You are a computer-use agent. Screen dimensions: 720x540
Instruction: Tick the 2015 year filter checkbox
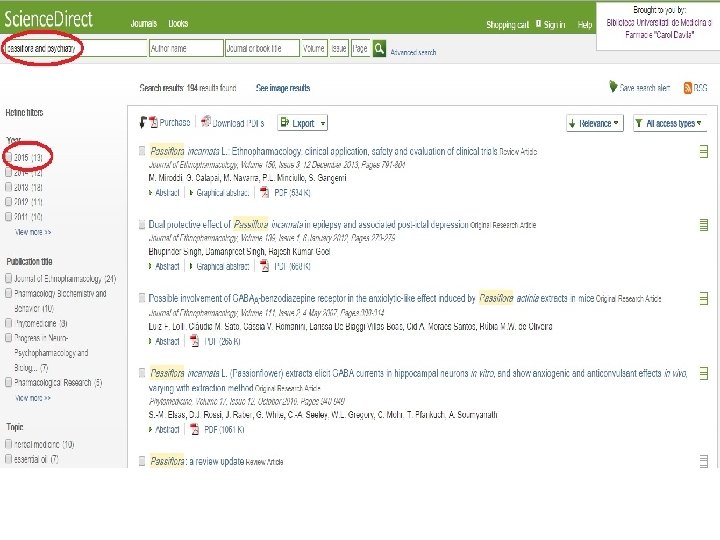coord(8,157)
